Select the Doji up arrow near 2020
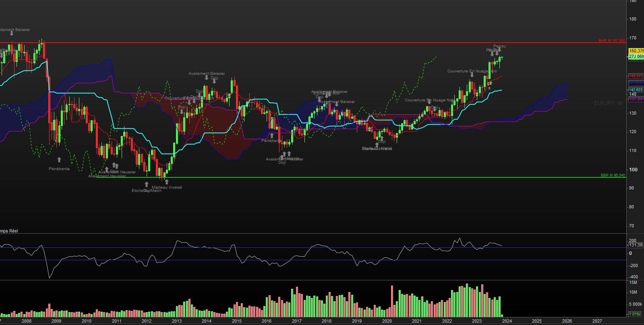The image size is (644, 325). (x=382, y=138)
